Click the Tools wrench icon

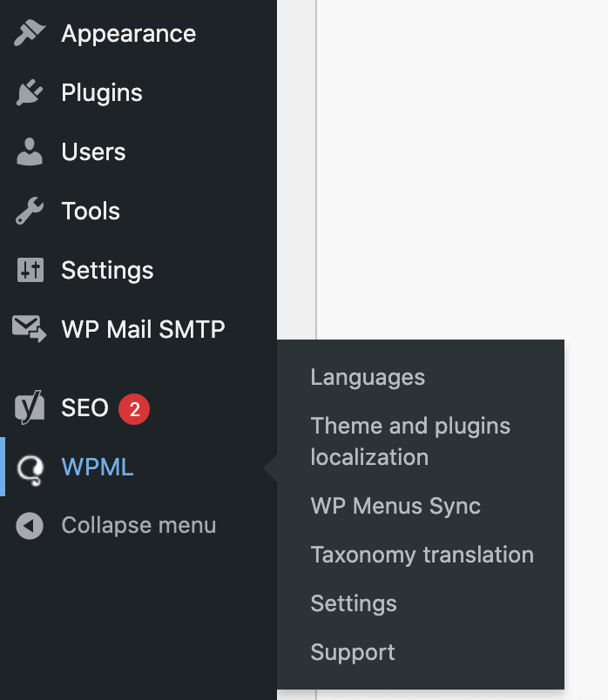pos(30,212)
